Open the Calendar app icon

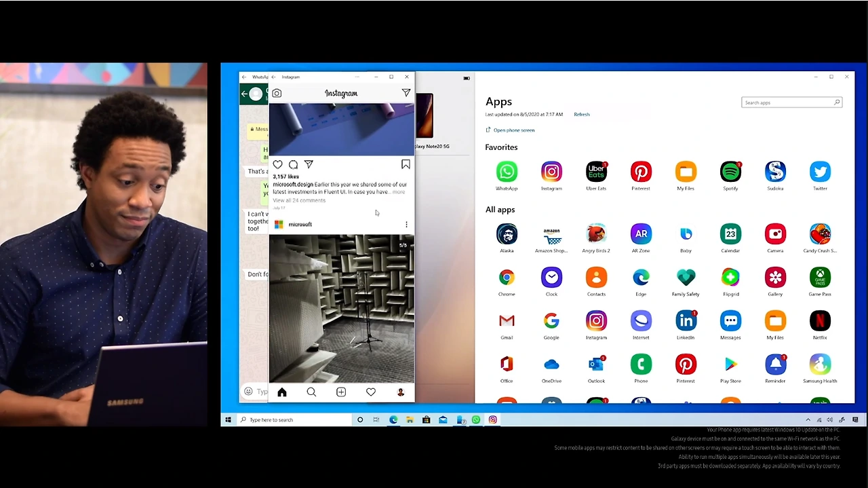pos(730,234)
